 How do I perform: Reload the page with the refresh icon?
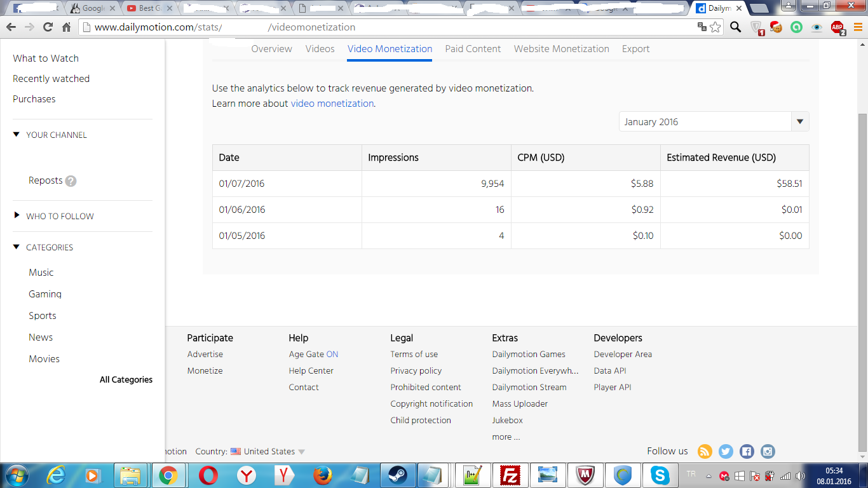(48, 27)
